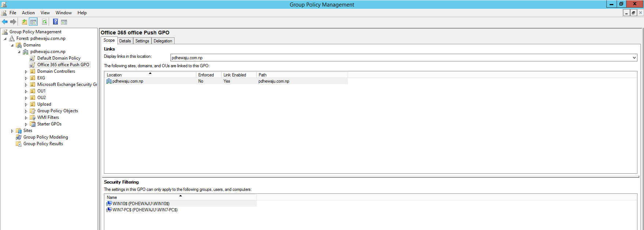Select the OU1 tree item label
Image resolution: width=644 pixels, height=230 pixels.
click(x=41, y=91)
